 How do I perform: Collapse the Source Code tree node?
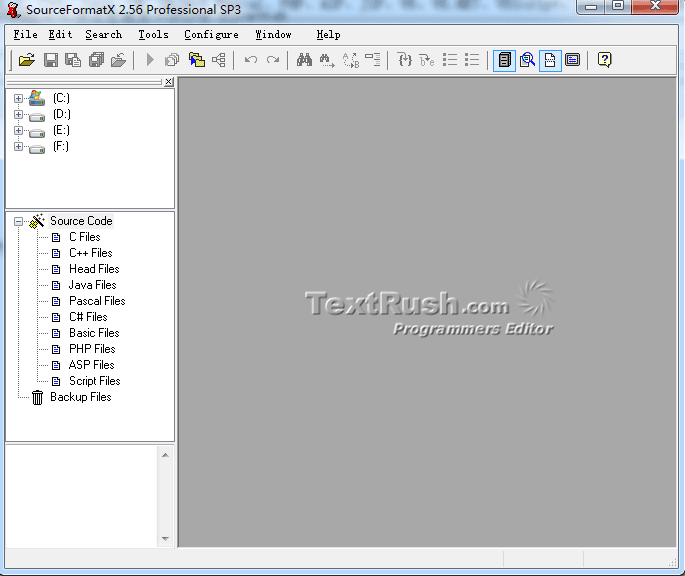pyautogui.click(x=18, y=222)
